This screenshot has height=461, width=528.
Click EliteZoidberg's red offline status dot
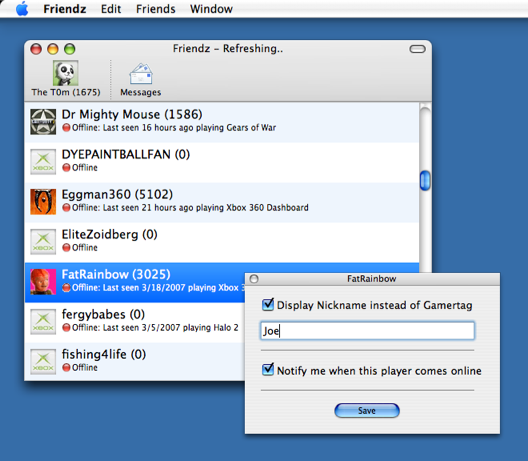coord(66,248)
